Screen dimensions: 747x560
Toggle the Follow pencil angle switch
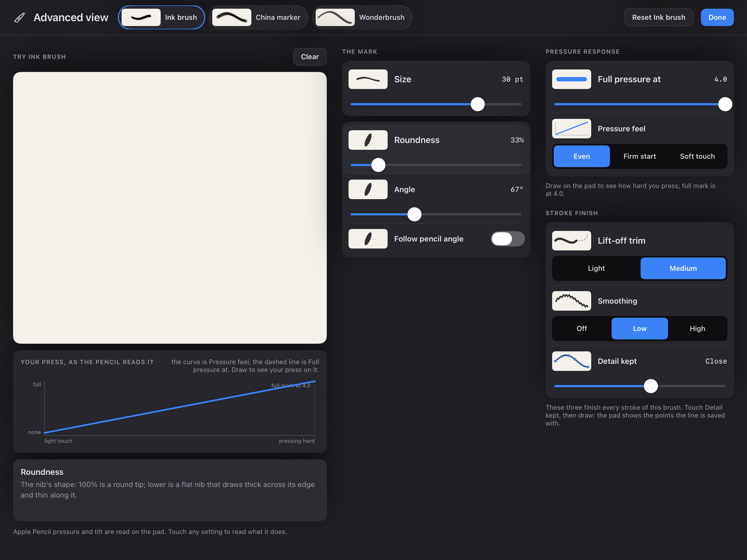pyautogui.click(x=508, y=239)
